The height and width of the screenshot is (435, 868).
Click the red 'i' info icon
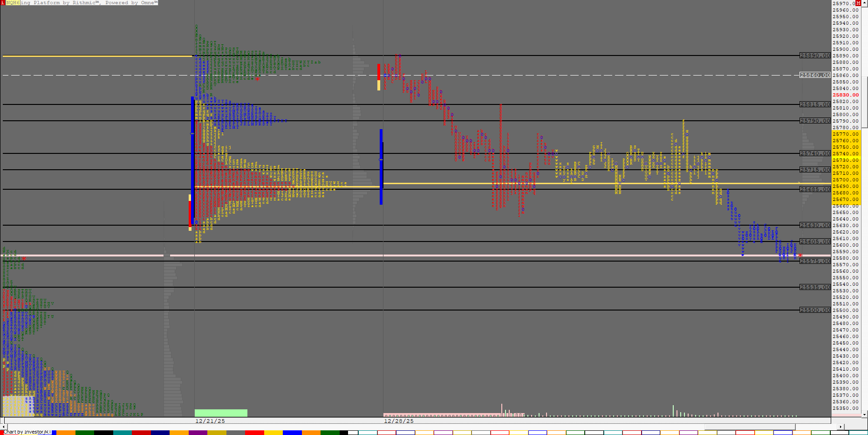[x=2, y=3]
